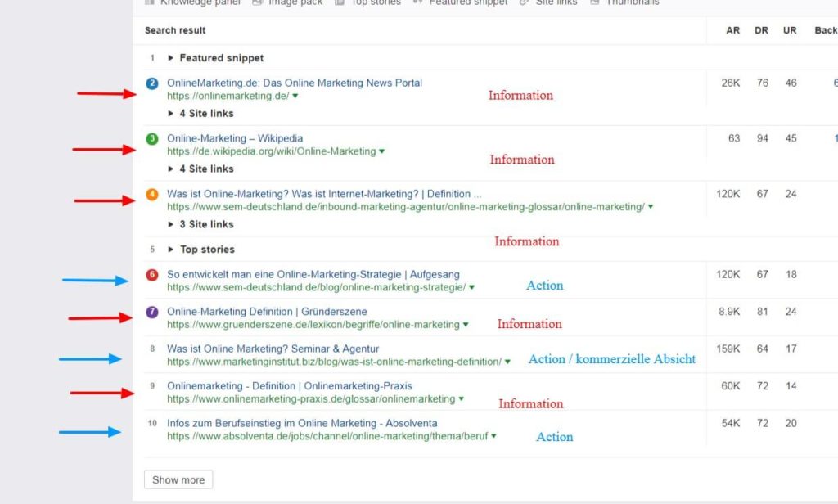This screenshot has width=838, height=504.
Task: Click the https://onlinemarketing.de/ URL
Action: (228, 96)
